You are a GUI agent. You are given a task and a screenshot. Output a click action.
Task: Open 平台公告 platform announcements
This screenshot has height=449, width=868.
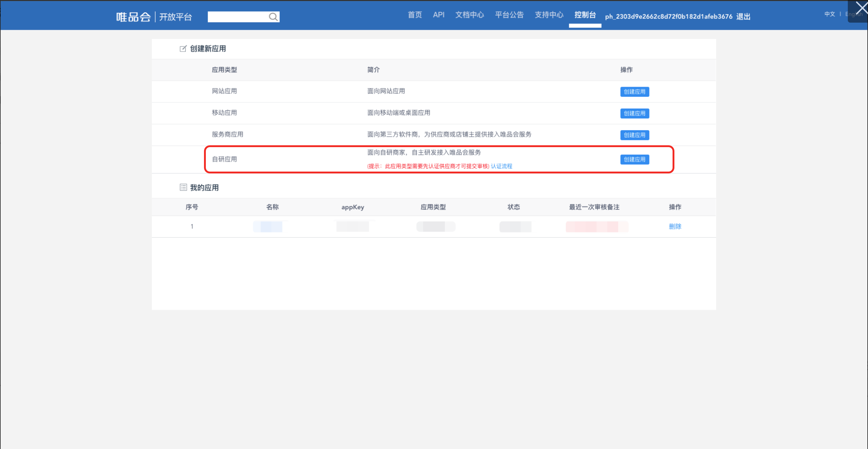tap(509, 15)
